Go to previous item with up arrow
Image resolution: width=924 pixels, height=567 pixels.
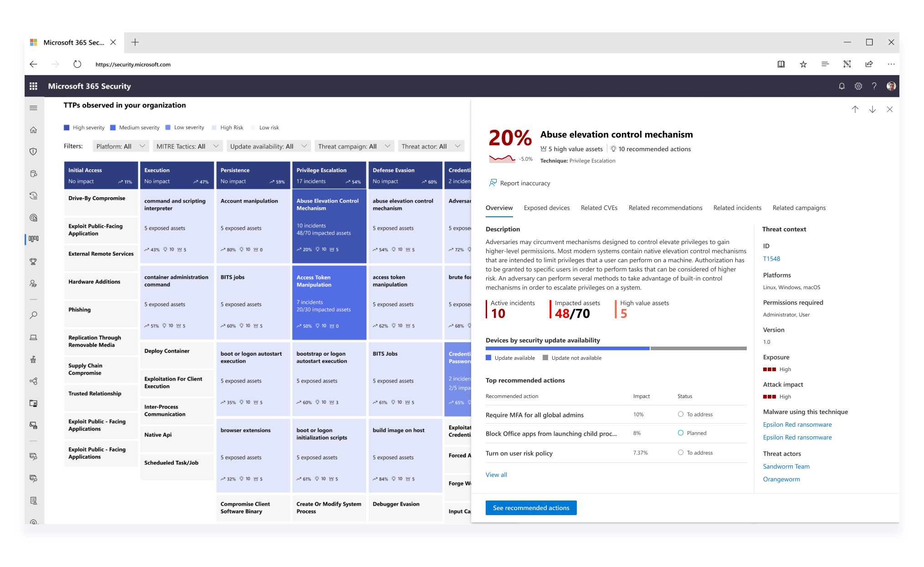(x=855, y=109)
